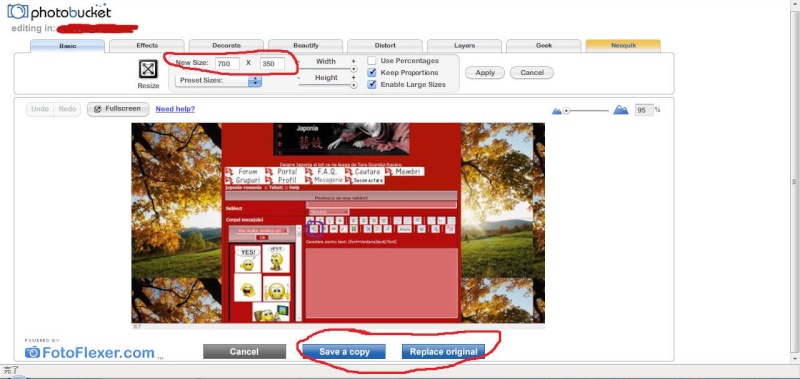Click the Replace original button
This screenshot has height=379, width=800.
pos(443,351)
